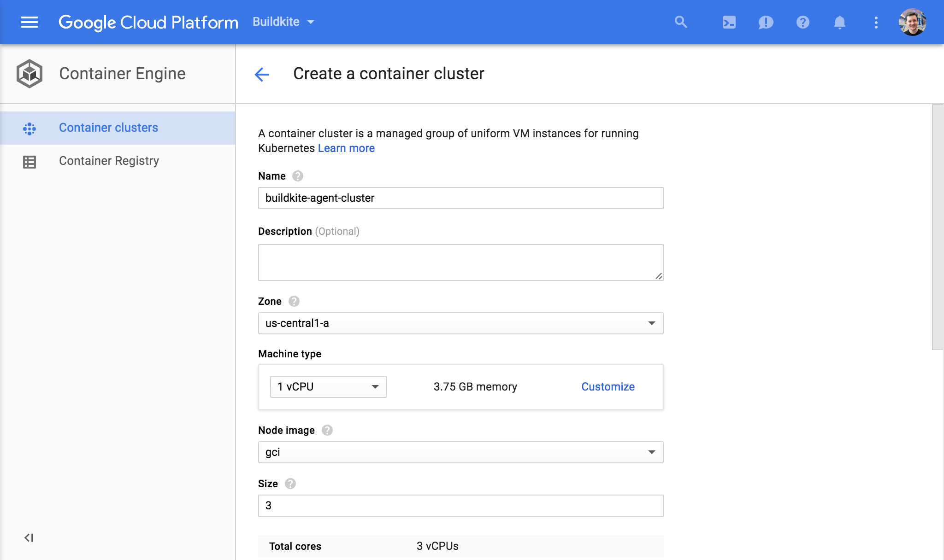Show help tooltip for Node image
This screenshot has width=944, height=560.
click(327, 430)
